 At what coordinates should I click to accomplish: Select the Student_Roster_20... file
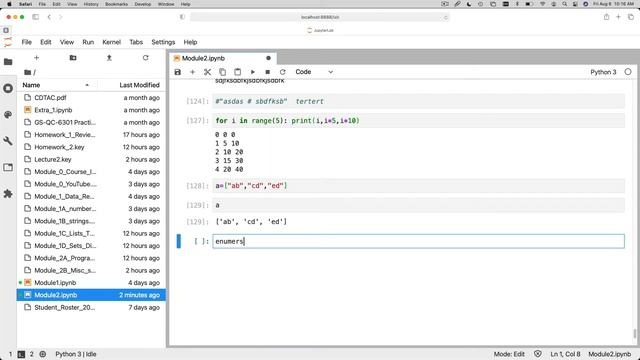(91, 307)
